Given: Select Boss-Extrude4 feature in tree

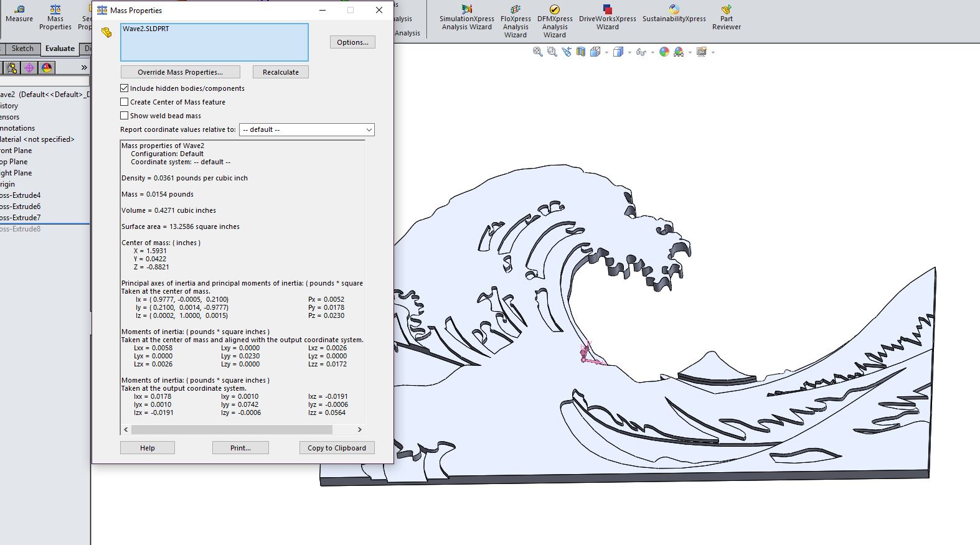Looking at the screenshot, I should [x=21, y=195].
